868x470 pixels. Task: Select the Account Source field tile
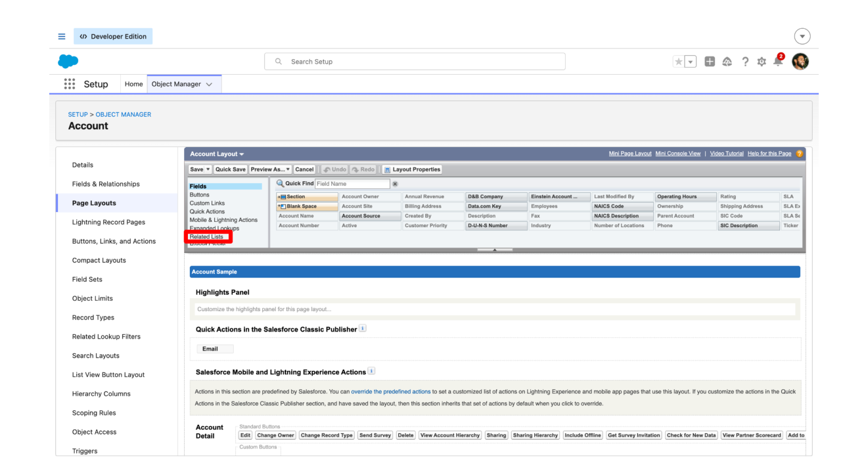click(370, 216)
